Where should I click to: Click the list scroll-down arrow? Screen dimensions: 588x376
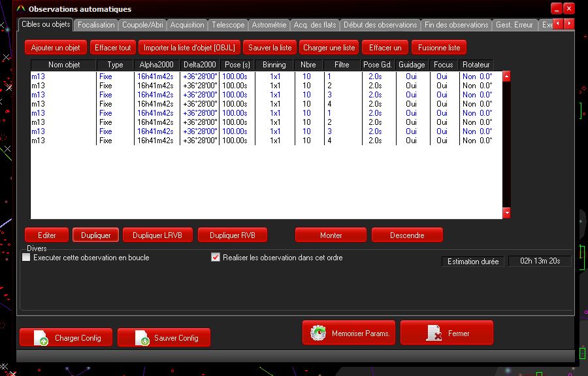[x=506, y=213]
